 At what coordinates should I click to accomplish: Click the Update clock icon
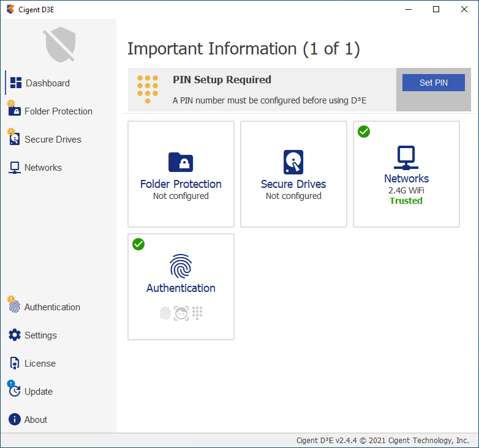pyautogui.click(x=14, y=391)
